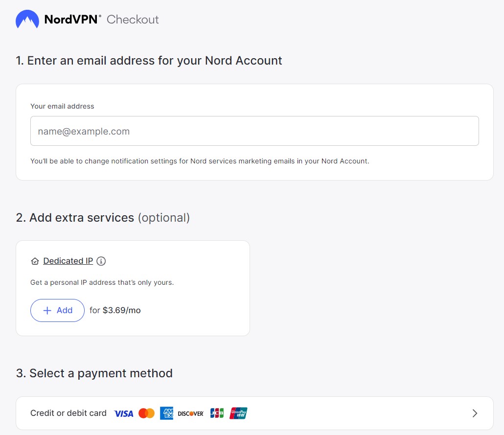Click the American Express icon
504x435 pixels.
(x=166, y=413)
